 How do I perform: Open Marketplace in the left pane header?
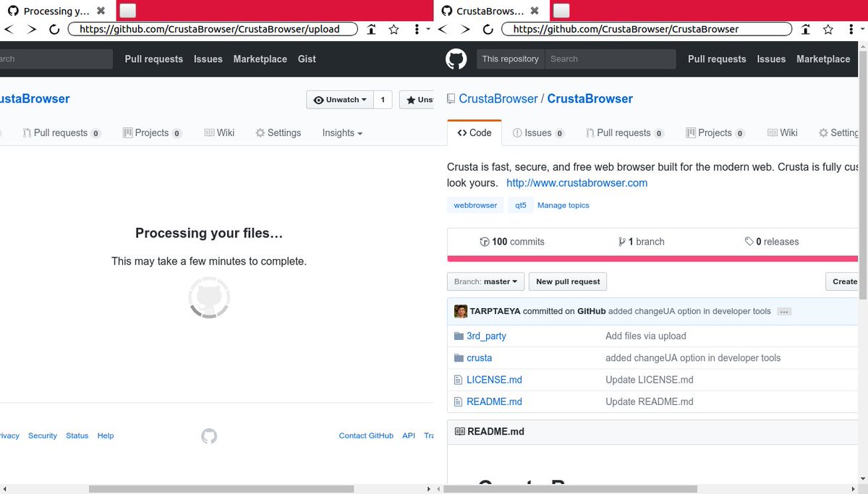click(260, 59)
